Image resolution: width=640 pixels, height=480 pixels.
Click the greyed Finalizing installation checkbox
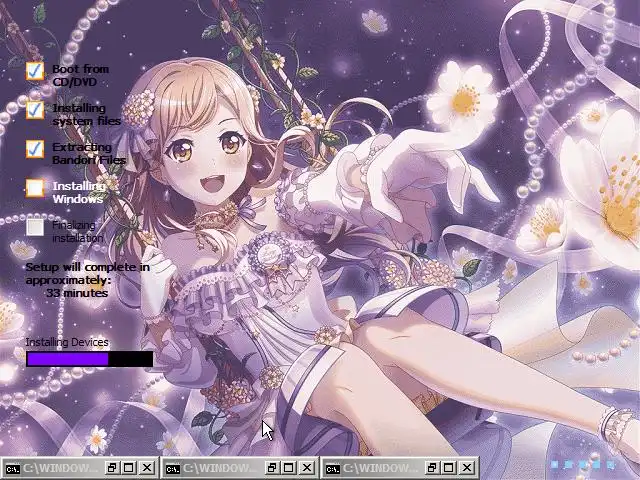35,227
